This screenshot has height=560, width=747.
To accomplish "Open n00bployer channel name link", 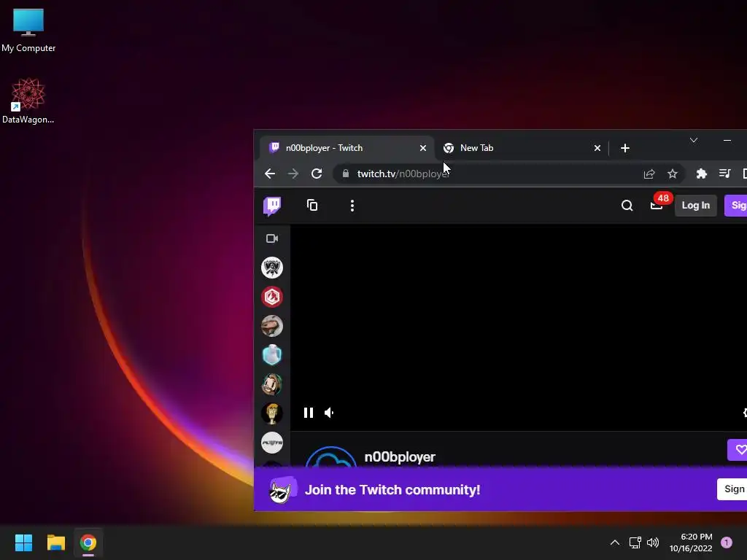I will pyautogui.click(x=400, y=457).
